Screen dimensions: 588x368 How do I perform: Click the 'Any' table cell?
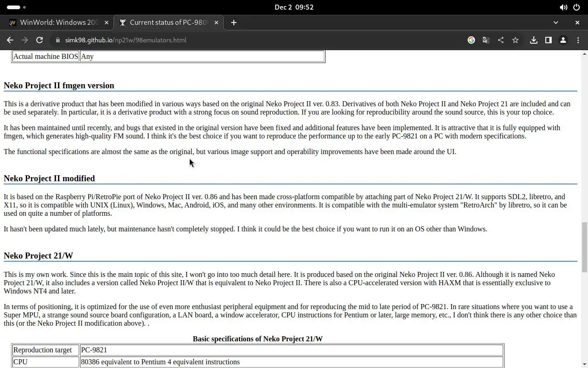click(202, 57)
